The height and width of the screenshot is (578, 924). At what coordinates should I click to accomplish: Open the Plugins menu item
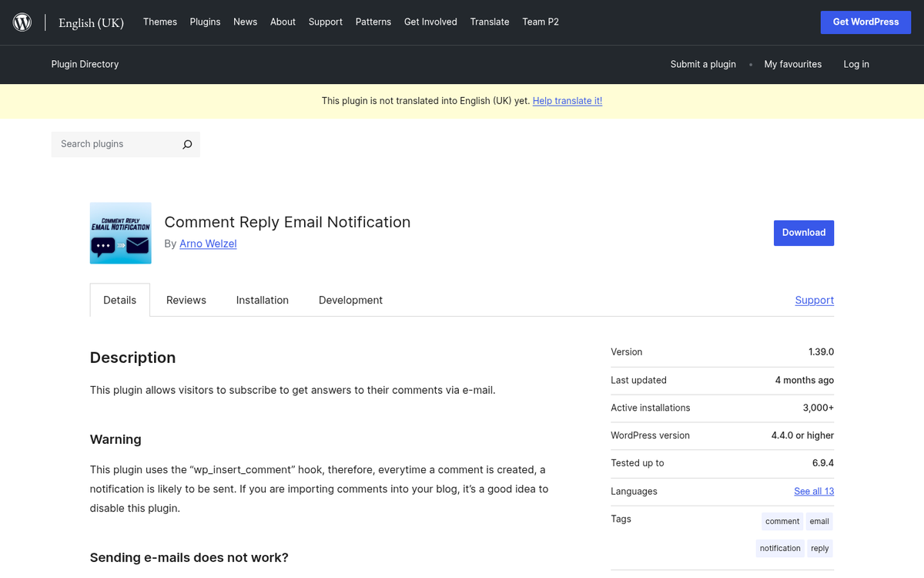205,22
